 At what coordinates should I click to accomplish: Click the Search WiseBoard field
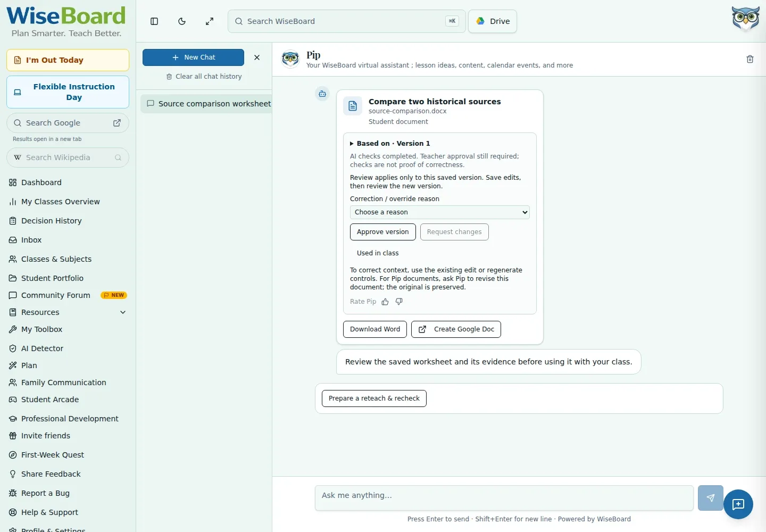point(347,21)
